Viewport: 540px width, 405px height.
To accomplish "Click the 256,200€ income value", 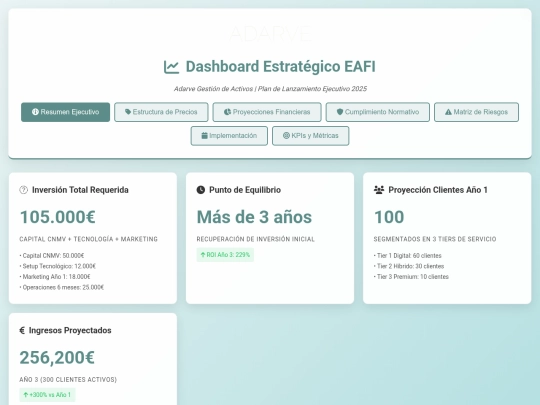I will point(57,357).
